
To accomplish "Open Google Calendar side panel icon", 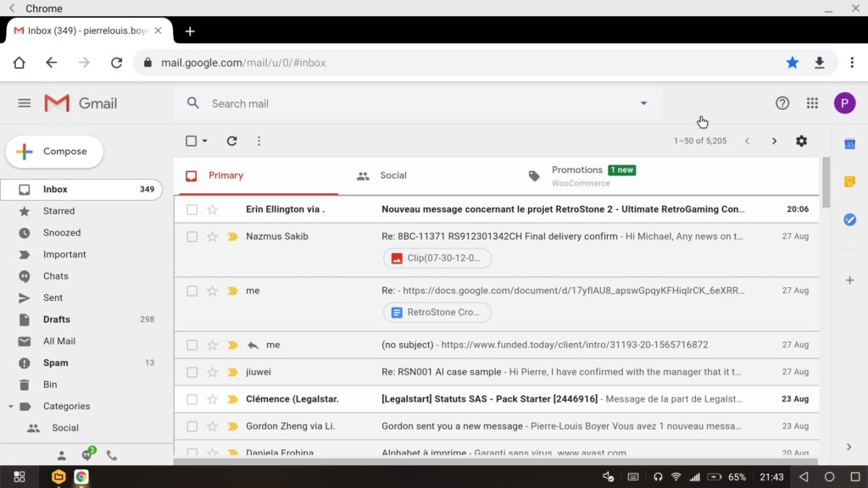I will (849, 144).
